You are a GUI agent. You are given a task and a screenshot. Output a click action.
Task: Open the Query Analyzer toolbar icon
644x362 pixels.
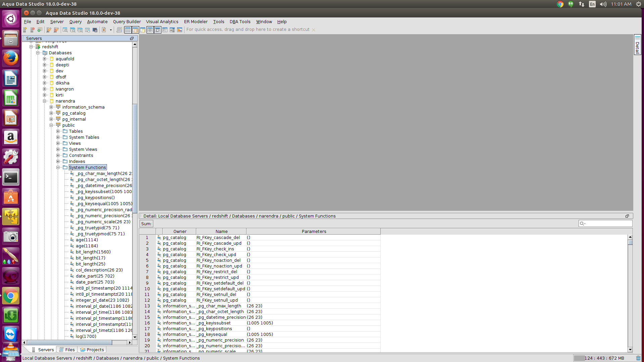pyautogui.click(x=65, y=30)
